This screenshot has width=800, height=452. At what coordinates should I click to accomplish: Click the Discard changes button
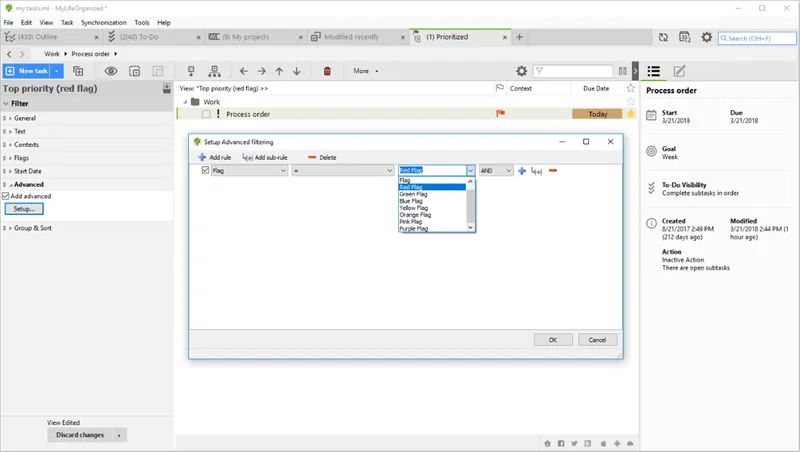[88, 435]
